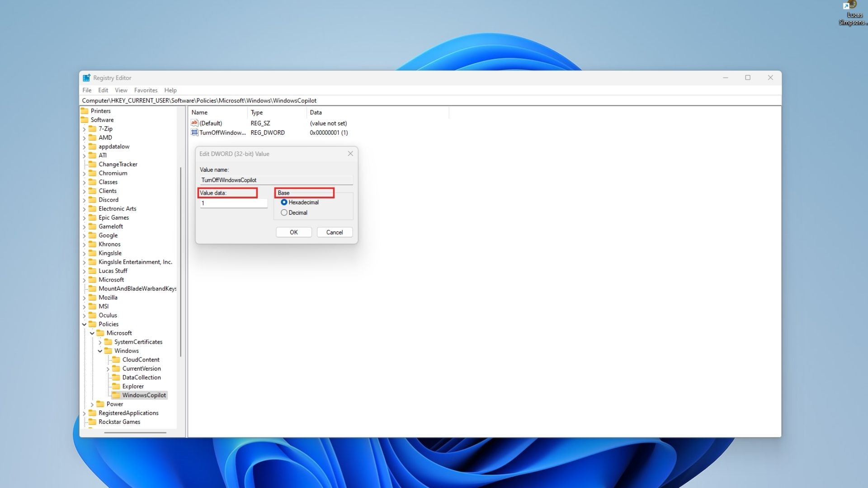The image size is (868, 488).
Task: Click Cancel to discard changes
Action: (x=335, y=232)
